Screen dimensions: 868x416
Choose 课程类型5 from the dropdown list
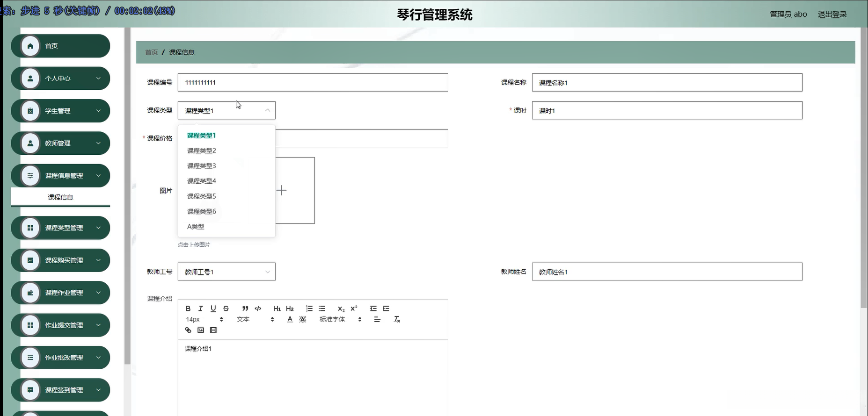[226, 196]
